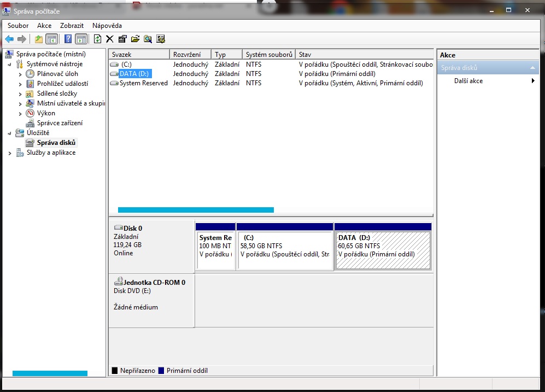The image size is (545, 392).
Task: Toggle the Show/Hide Console Tree icon
Action: pos(52,39)
